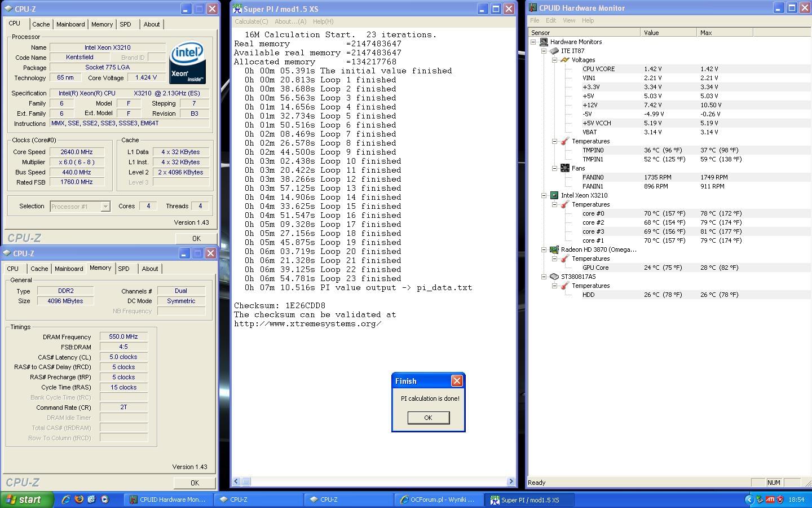Open About tab in lower CPU-Z window
The image size is (812, 508).
(150, 269)
